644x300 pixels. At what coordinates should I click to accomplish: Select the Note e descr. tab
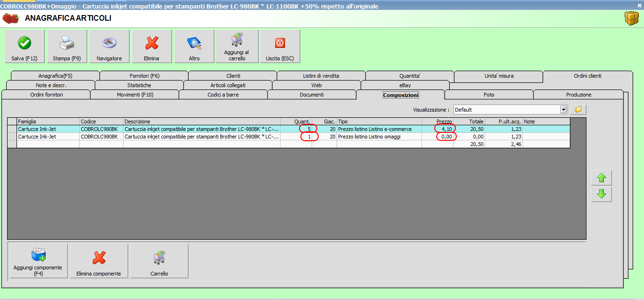click(x=51, y=85)
